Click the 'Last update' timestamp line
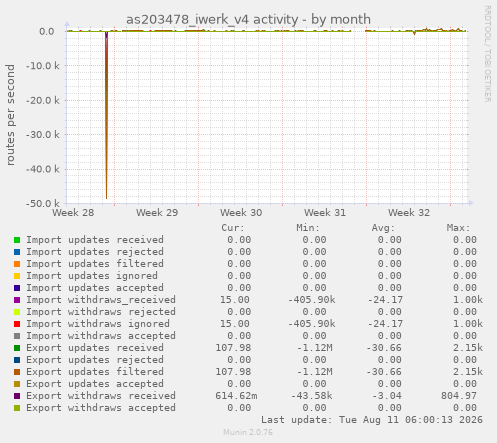The image size is (497, 443). pyautogui.click(x=372, y=420)
